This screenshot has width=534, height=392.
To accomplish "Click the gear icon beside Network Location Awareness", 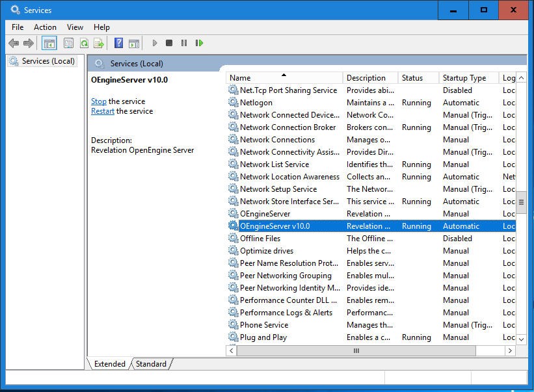I will pyautogui.click(x=234, y=176).
